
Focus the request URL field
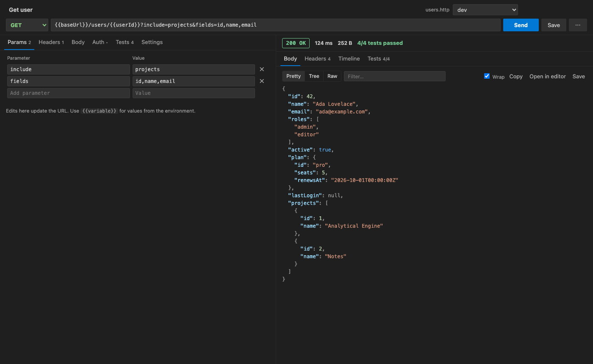pyautogui.click(x=276, y=25)
